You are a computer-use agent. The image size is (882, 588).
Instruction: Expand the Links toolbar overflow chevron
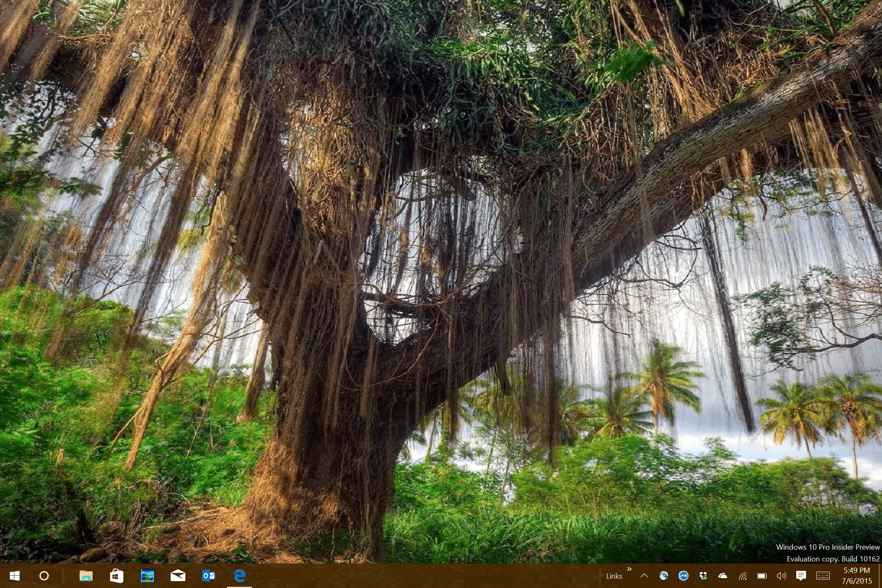click(x=629, y=569)
